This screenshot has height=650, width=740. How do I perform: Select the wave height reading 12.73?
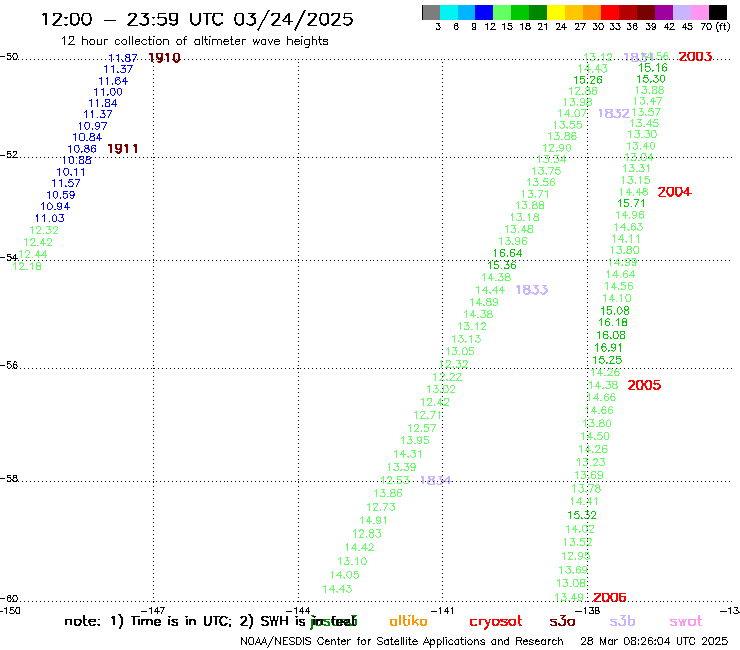(381, 507)
